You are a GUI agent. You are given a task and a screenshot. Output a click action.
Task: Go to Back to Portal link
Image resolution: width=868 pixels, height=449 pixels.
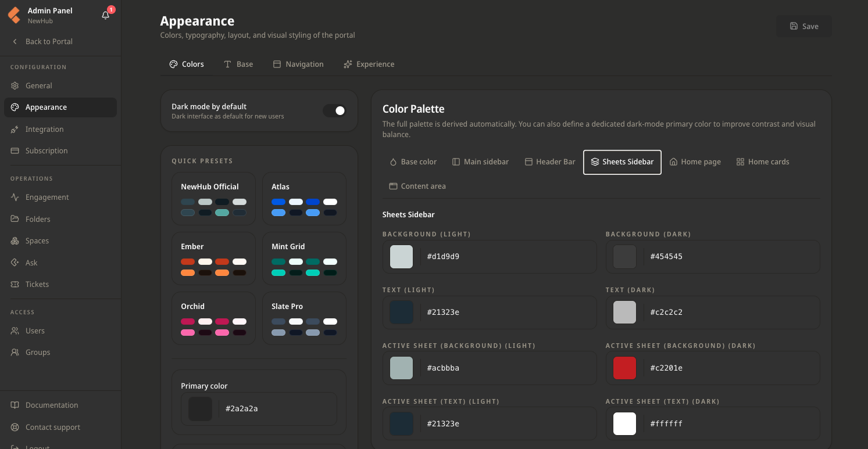(60, 42)
